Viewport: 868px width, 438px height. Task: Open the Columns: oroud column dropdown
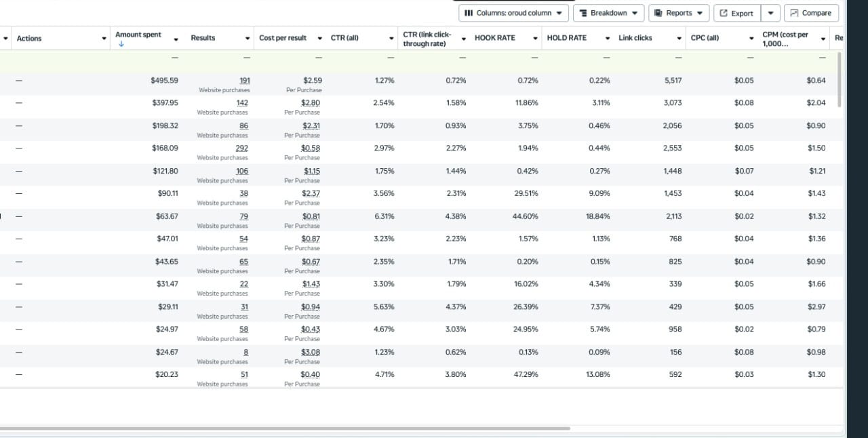(513, 13)
